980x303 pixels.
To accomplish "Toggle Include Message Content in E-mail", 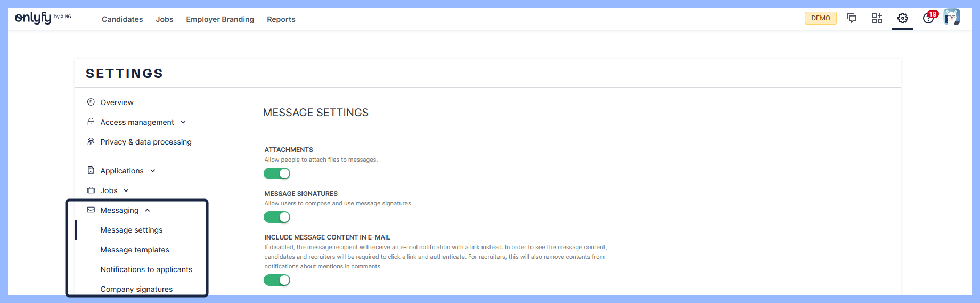I will pos(277,280).
